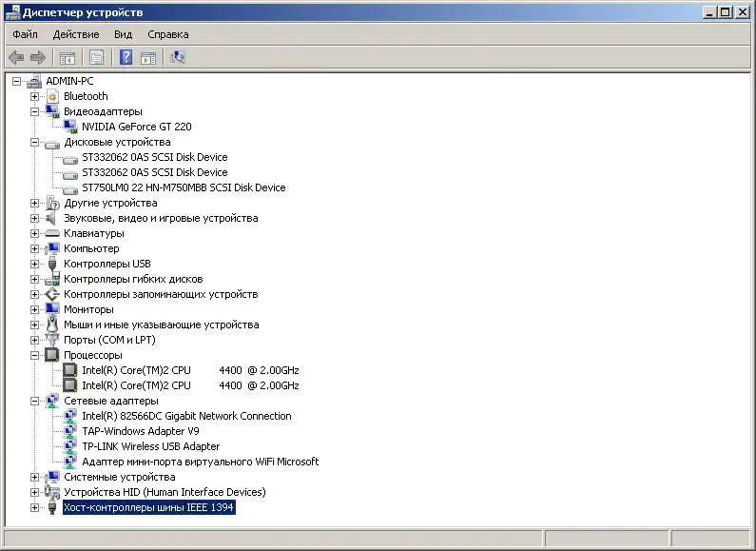Collapse the Видеоадаптеры category

(x=34, y=111)
